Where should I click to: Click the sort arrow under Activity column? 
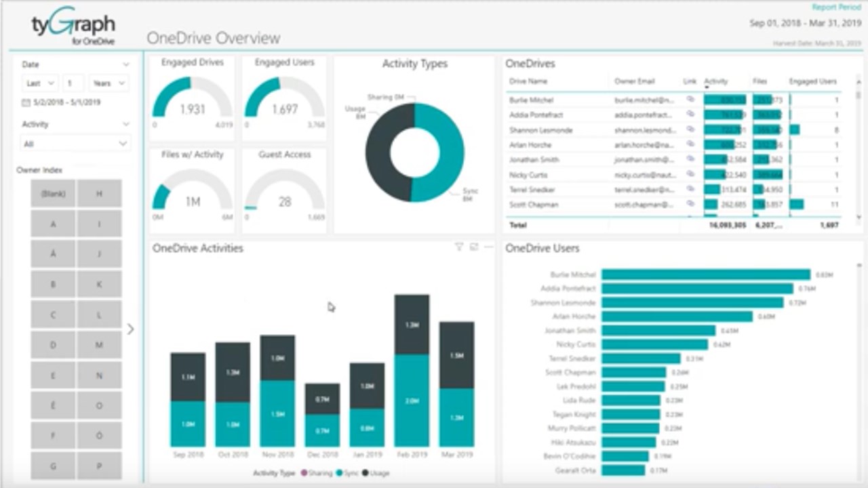(707, 87)
